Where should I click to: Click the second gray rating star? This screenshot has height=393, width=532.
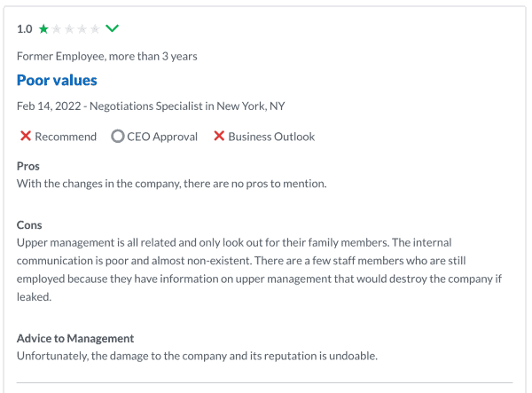[x=56, y=28]
